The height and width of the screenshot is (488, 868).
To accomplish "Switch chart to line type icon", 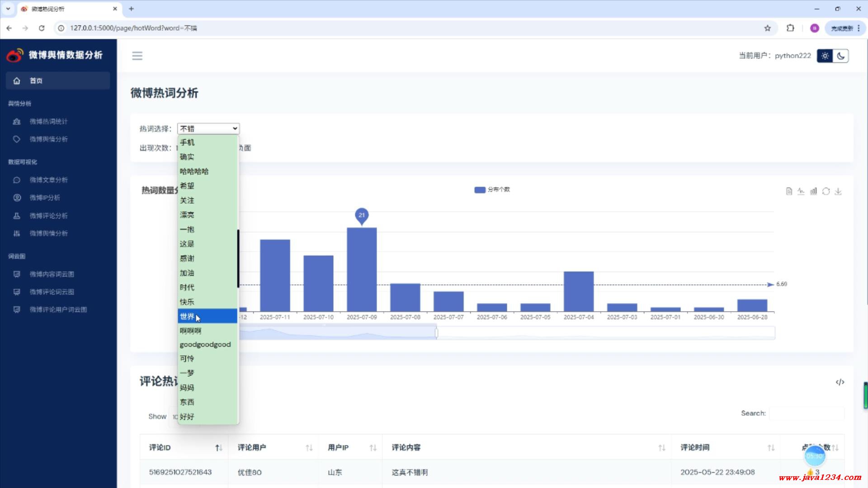I will [801, 191].
